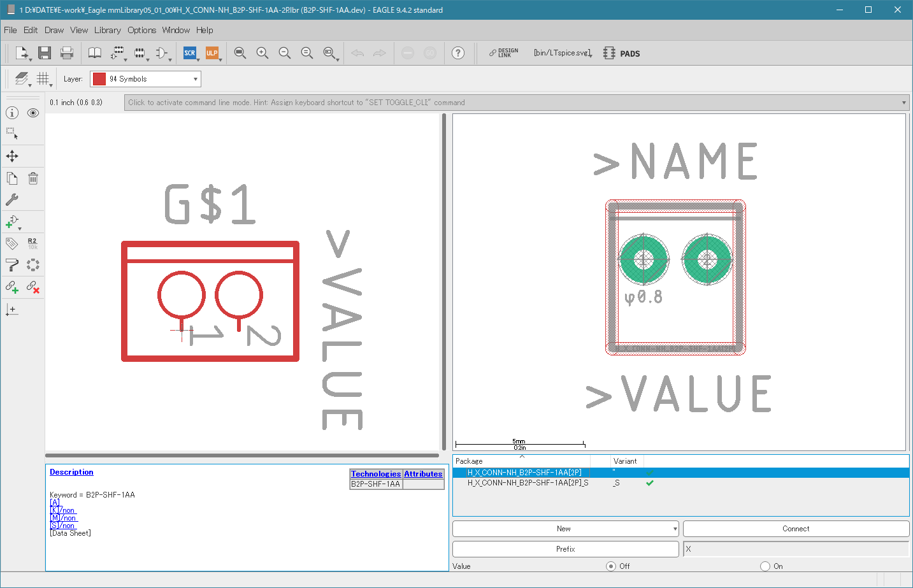913x588 pixels.
Task: Expand the Layer 94 Symbols dropdown
Action: [x=196, y=79]
